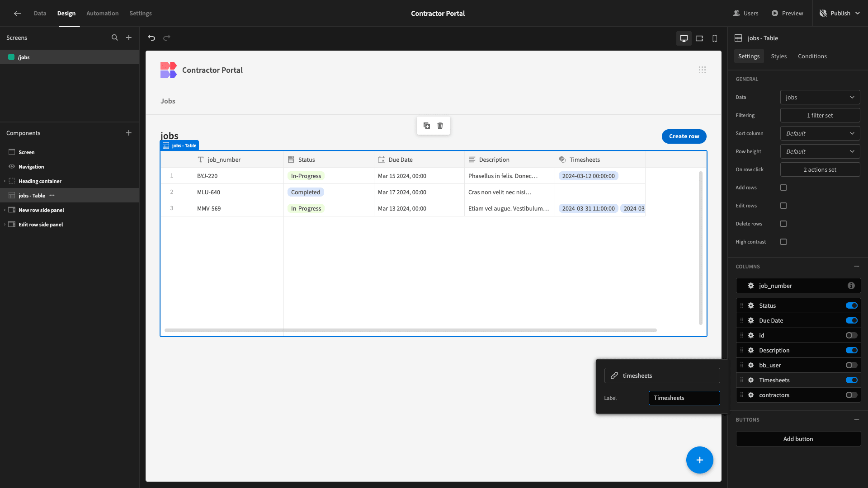868x488 pixels.
Task: Click the Create row button
Action: (x=684, y=136)
